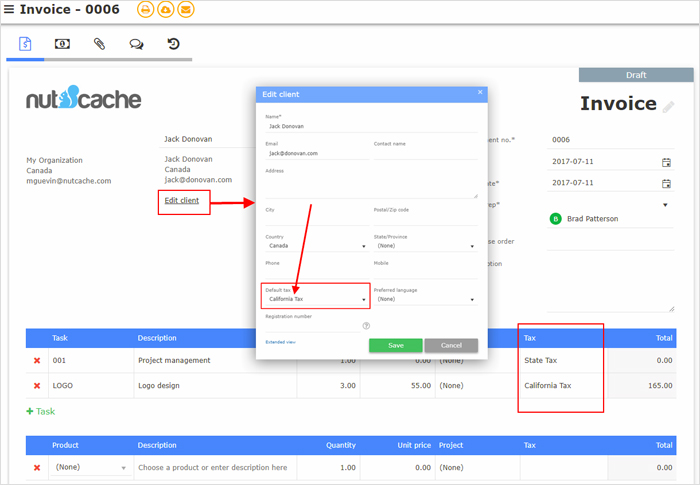This screenshot has height=485, width=700.
Task: Expand the Preferred language dropdown
Action: [x=424, y=299]
